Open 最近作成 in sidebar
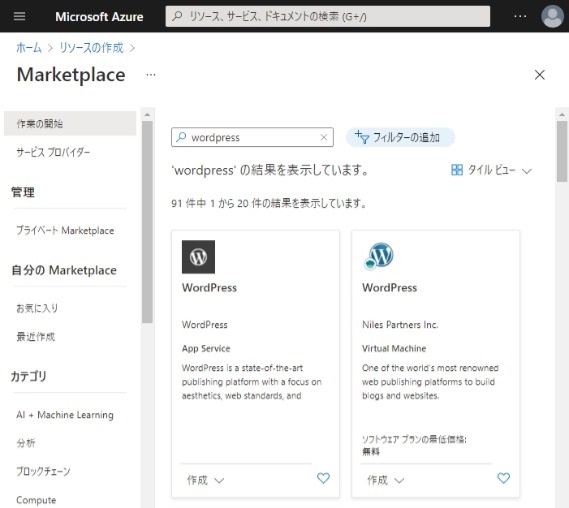Viewport: 569px width, 508px height. pos(36,336)
